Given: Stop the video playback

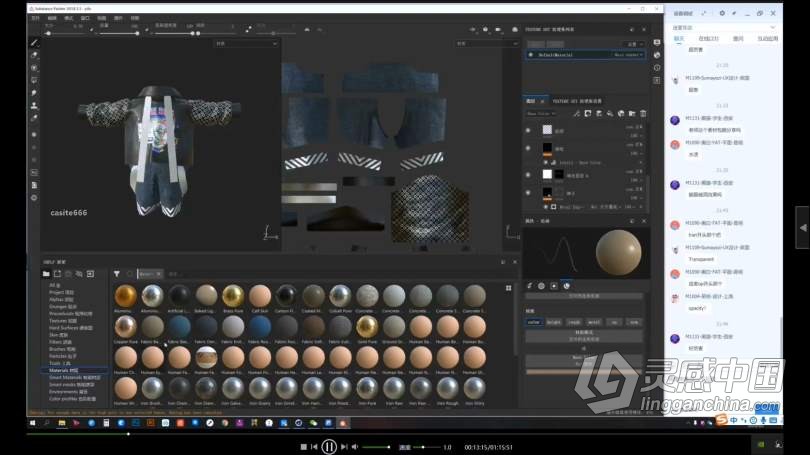Looking at the screenshot, I should pyautogui.click(x=304, y=447).
